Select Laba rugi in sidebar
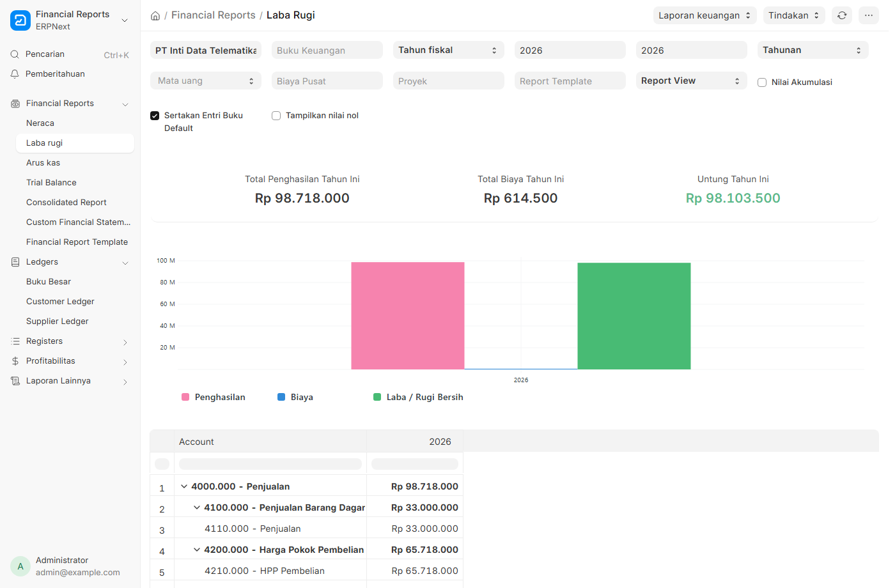Image resolution: width=895 pixels, height=588 pixels. point(75,143)
